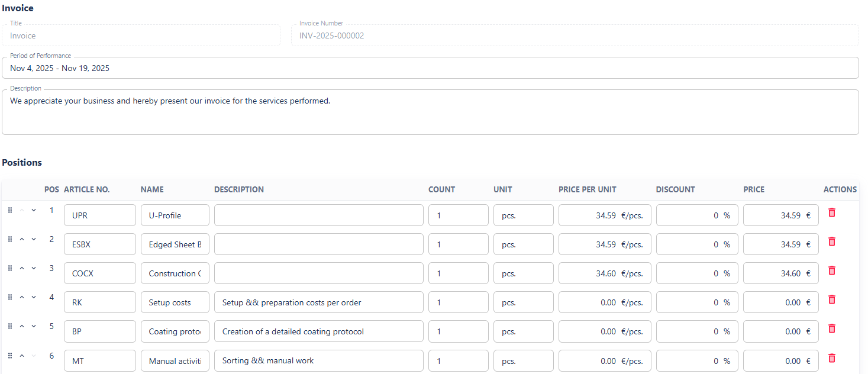Open the Period of Performance date field
This screenshot has width=868, height=374.
(430, 68)
